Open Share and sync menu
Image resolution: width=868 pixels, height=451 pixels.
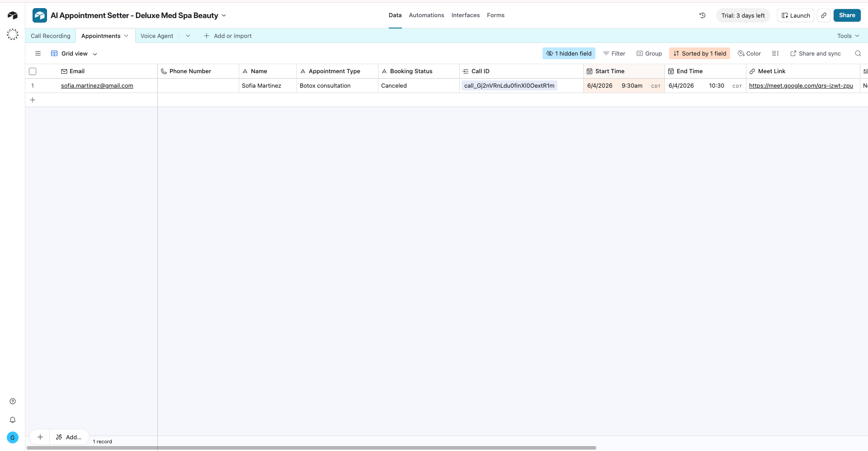pos(816,53)
